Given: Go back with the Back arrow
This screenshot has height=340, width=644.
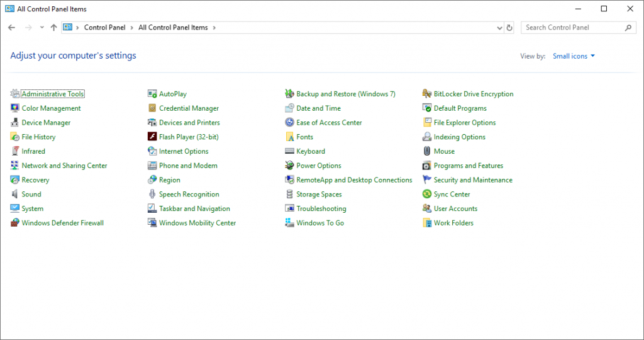Looking at the screenshot, I should [11, 28].
